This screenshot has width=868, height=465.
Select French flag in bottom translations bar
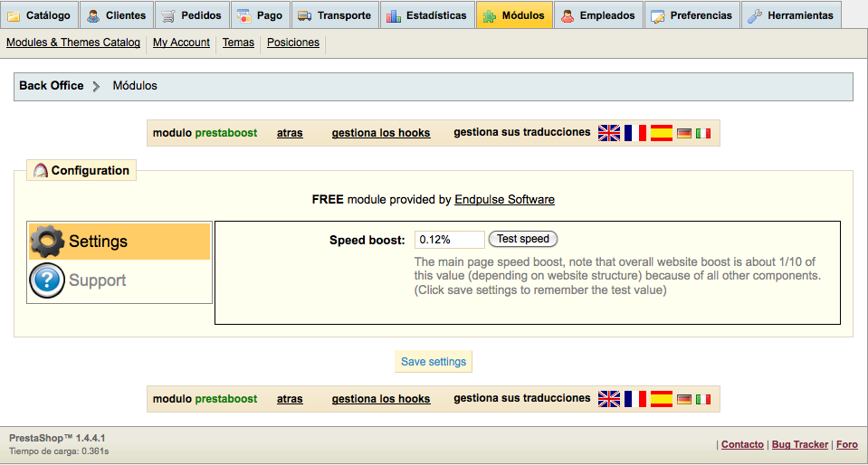point(635,399)
